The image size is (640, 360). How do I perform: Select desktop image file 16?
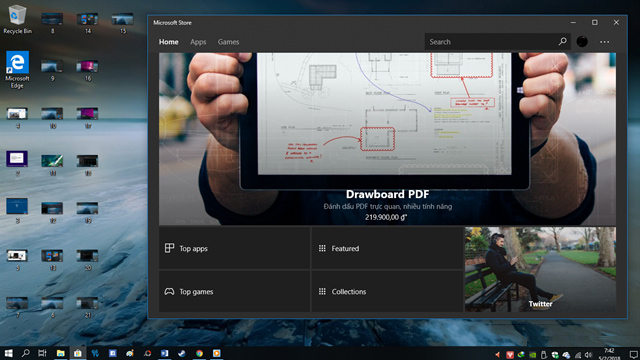[88, 70]
